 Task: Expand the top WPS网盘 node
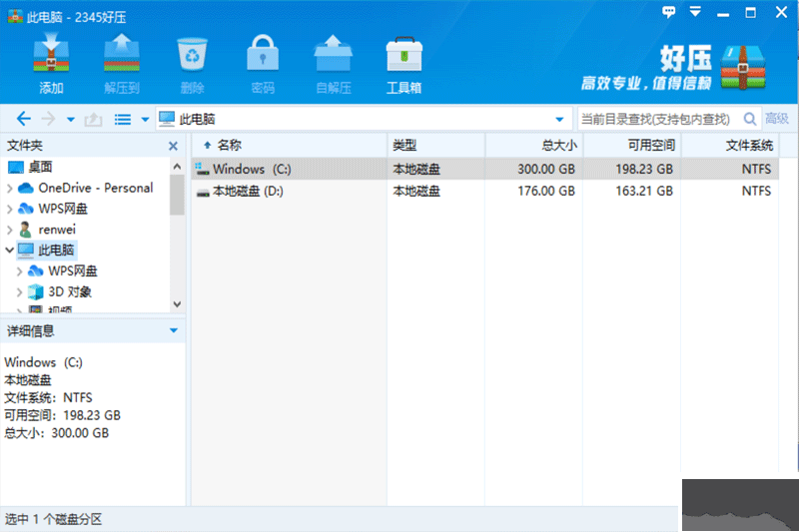pos(10,209)
